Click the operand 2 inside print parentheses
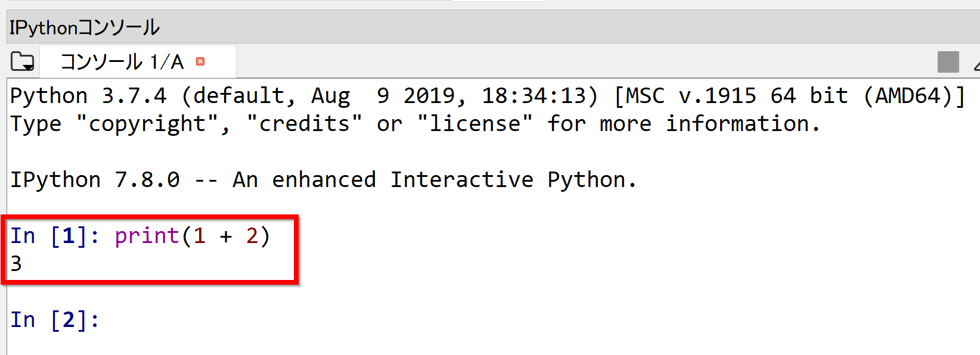 tap(252, 236)
